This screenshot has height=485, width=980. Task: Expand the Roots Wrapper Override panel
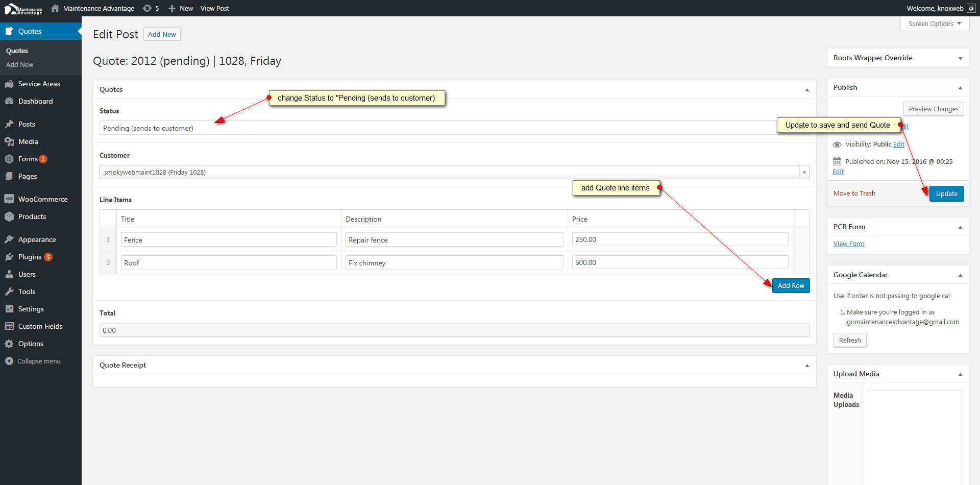(x=960, y=58)
